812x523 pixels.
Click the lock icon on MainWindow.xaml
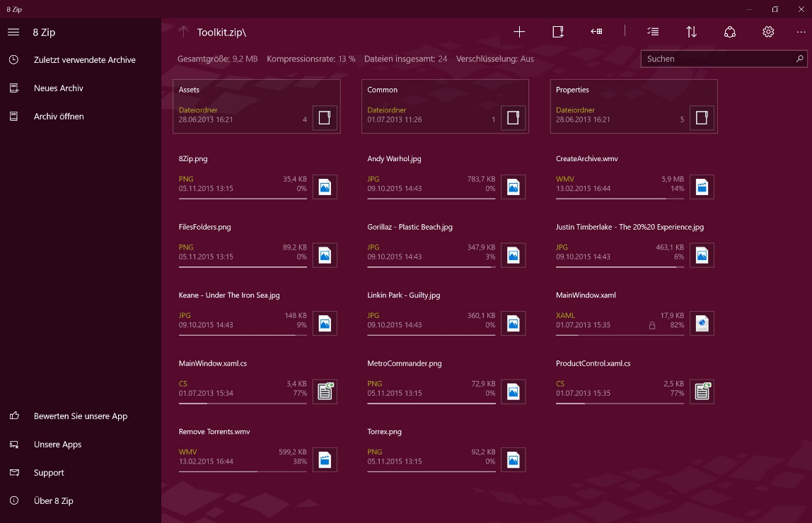click(652, 325)
